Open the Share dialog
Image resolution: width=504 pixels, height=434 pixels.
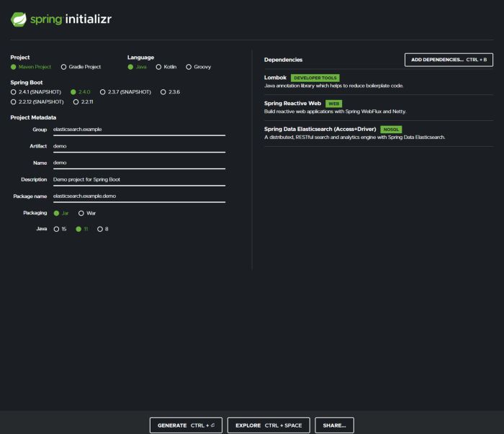[334, 425]
